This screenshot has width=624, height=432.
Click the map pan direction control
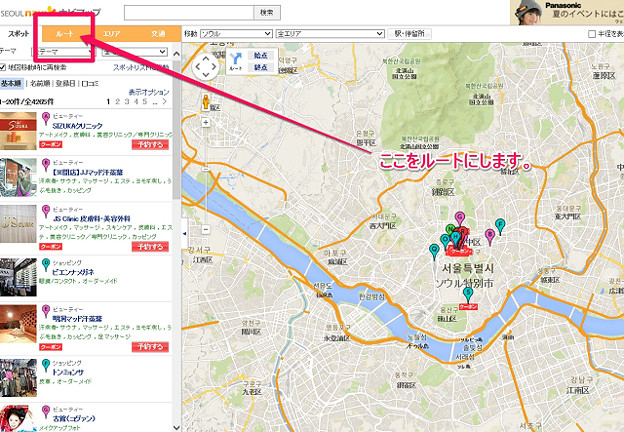tap(205, 67)
